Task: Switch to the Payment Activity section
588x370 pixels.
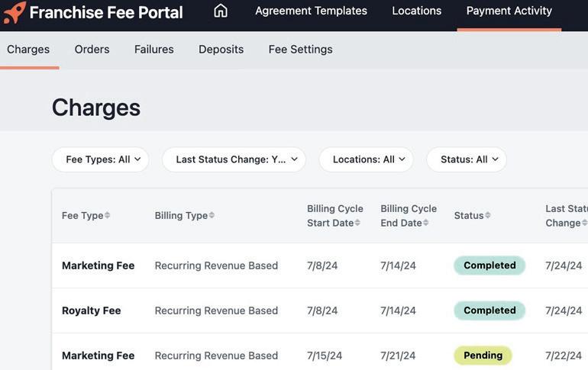Action: 509,11
